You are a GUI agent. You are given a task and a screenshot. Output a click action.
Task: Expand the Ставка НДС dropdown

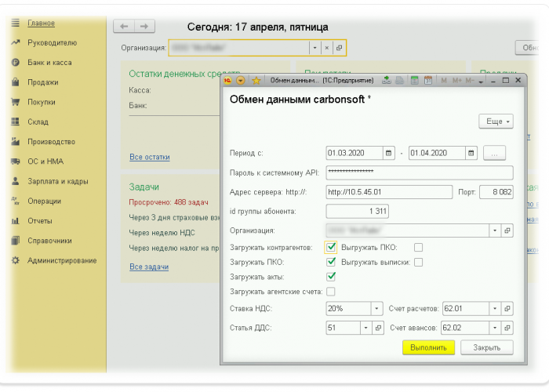coord(376,309)
